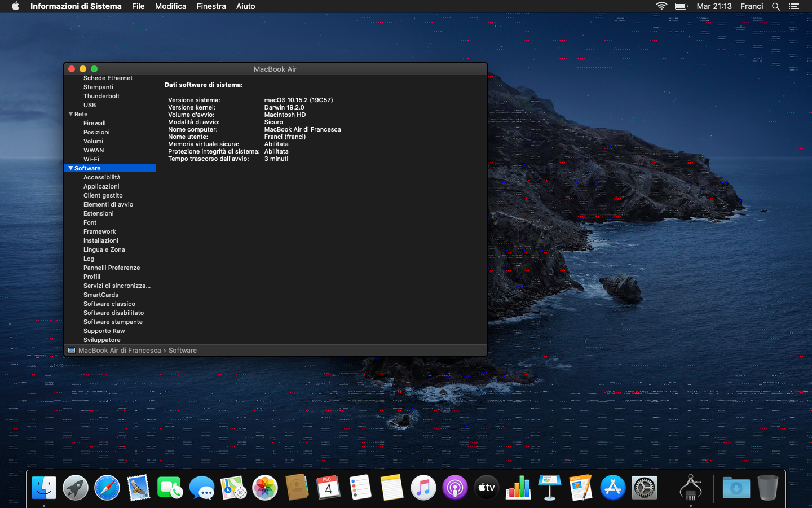Image resolution: width=812 pixels, height=508 pixels.
Task: Launch the Podcasts app in Dock
Action: (454, 488)
